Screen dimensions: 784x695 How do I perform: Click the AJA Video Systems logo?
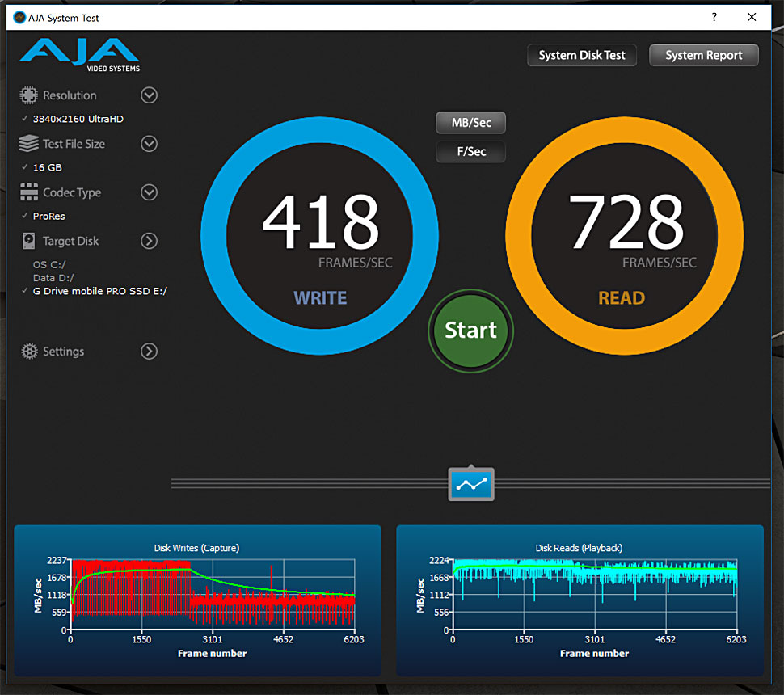(79, 54)
